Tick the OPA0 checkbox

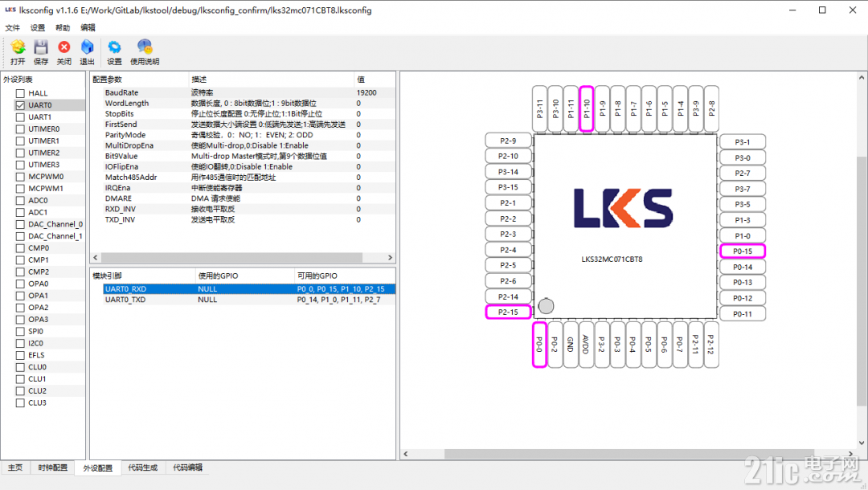click(20, 284)
